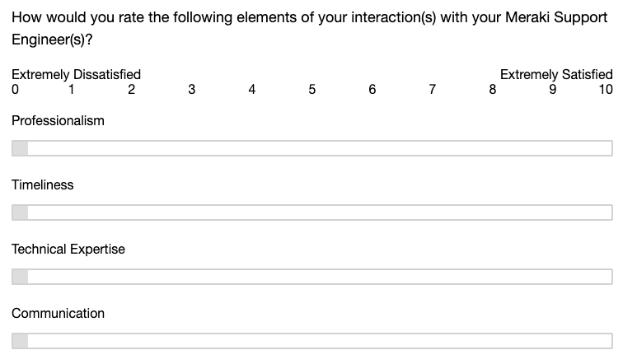
Task: Click the right end of the Communication track
Action: [608, 341]
